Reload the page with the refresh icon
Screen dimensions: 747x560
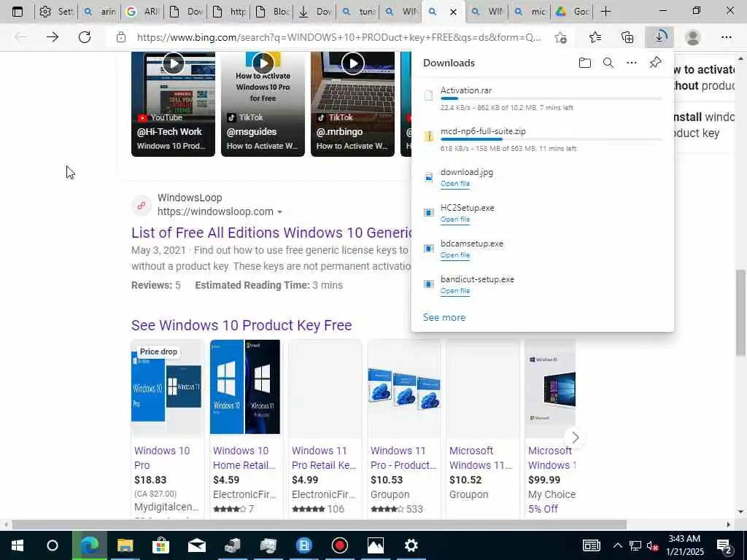85,37
